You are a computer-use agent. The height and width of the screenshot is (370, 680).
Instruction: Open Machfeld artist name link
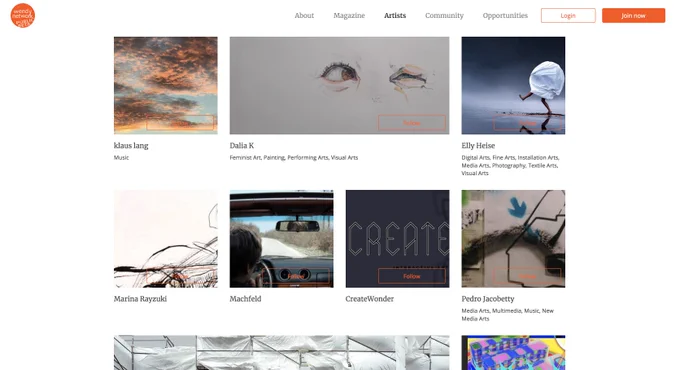coord(245,299)
